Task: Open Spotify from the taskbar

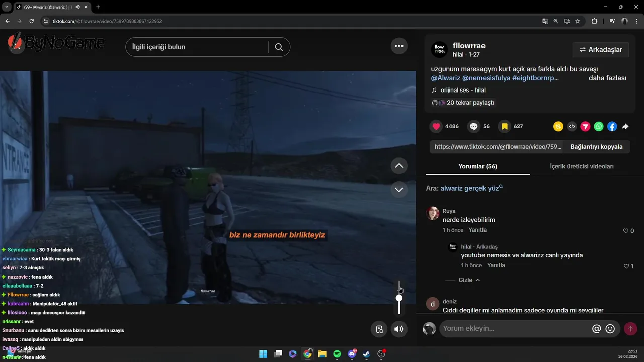Action: click(337, 354)
